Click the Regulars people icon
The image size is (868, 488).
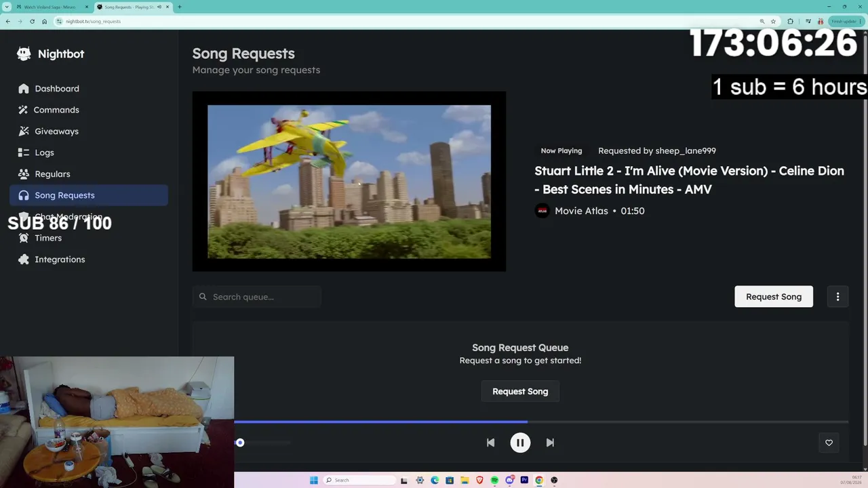tap(24, 174)
